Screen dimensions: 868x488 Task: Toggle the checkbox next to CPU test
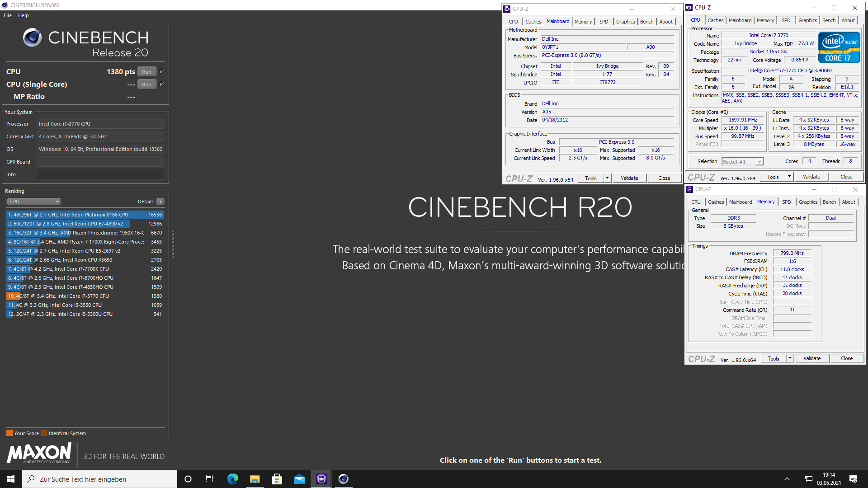(162, 71)
